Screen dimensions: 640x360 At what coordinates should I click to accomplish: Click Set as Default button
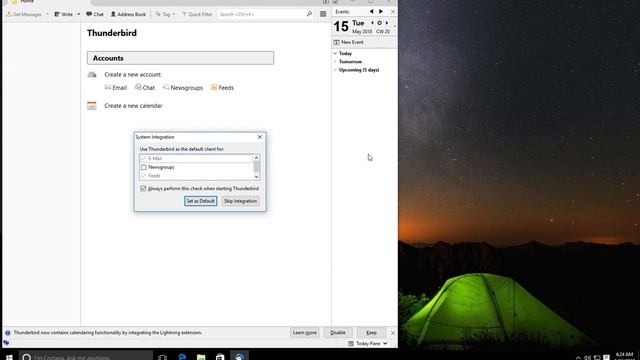[200, 201]
